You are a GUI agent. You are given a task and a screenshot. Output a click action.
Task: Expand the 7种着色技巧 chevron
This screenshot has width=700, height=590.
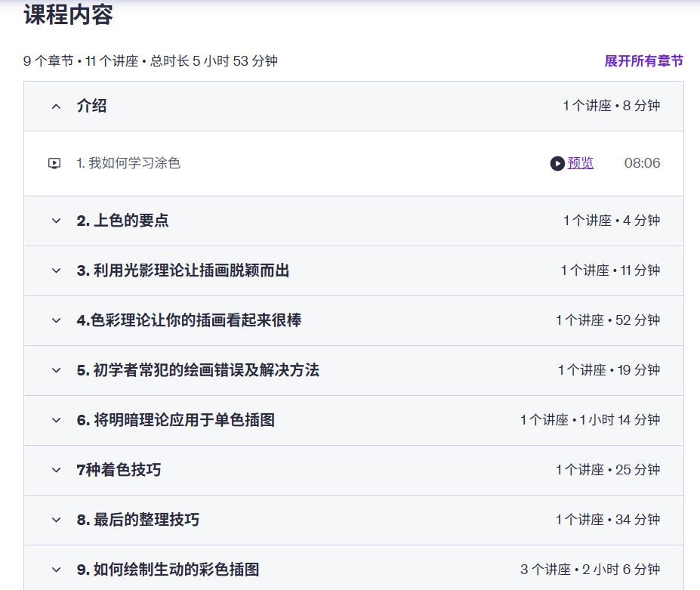tap(56, 470)
